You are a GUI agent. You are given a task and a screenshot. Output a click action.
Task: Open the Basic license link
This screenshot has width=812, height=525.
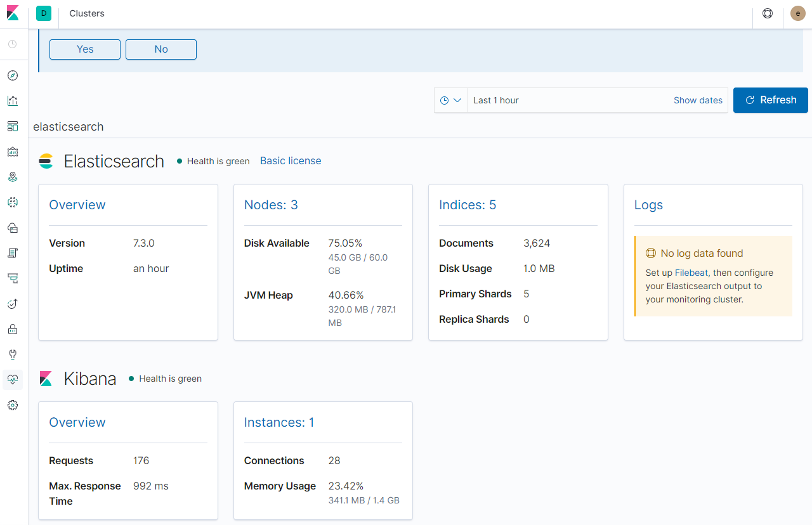(291, 161)
